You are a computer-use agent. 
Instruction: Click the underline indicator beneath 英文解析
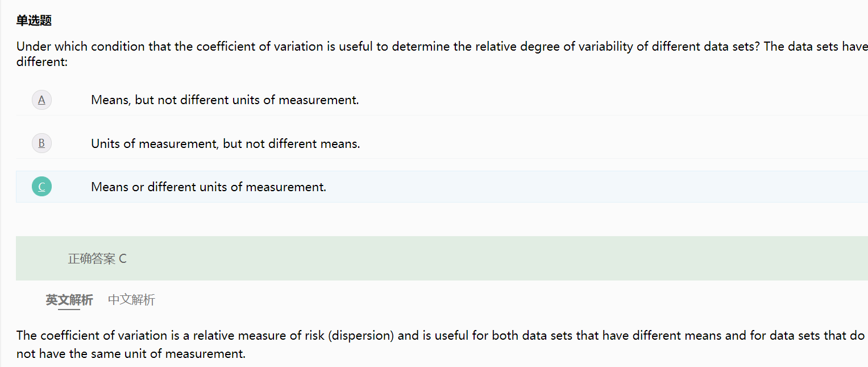pyautogui.click(x=69, y=310)
